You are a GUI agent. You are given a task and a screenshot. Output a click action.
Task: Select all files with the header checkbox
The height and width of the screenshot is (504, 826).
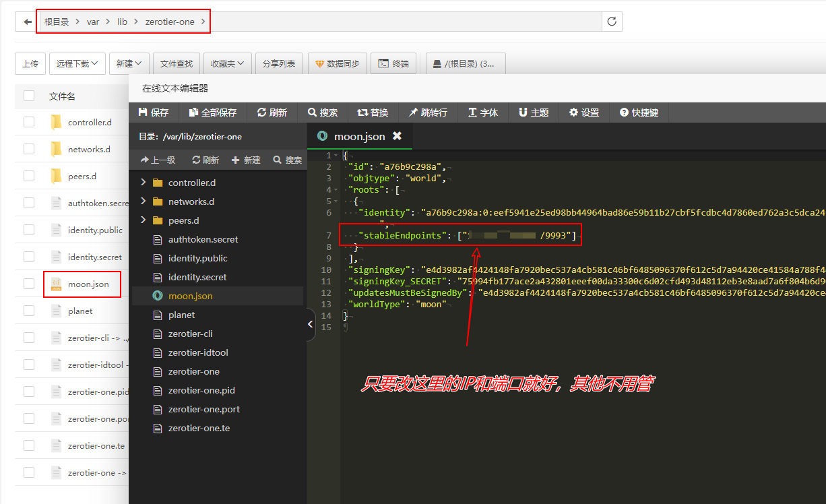point(28,96)
